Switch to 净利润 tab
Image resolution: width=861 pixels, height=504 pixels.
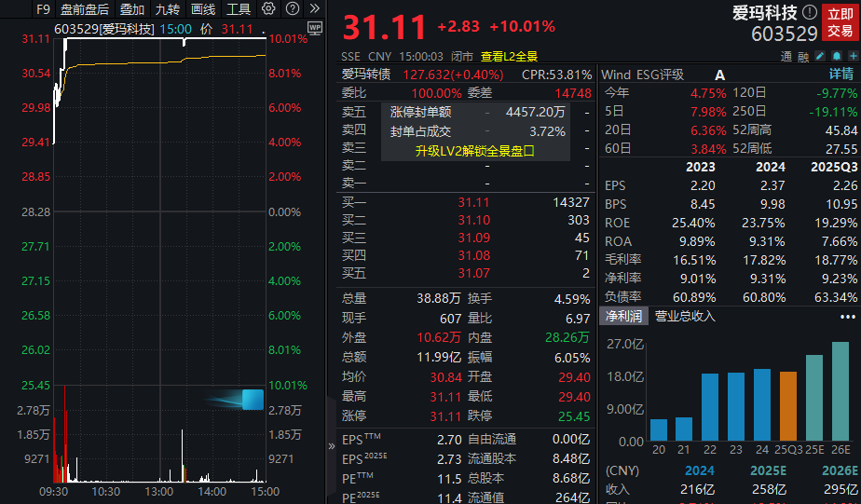coord(623,316)
